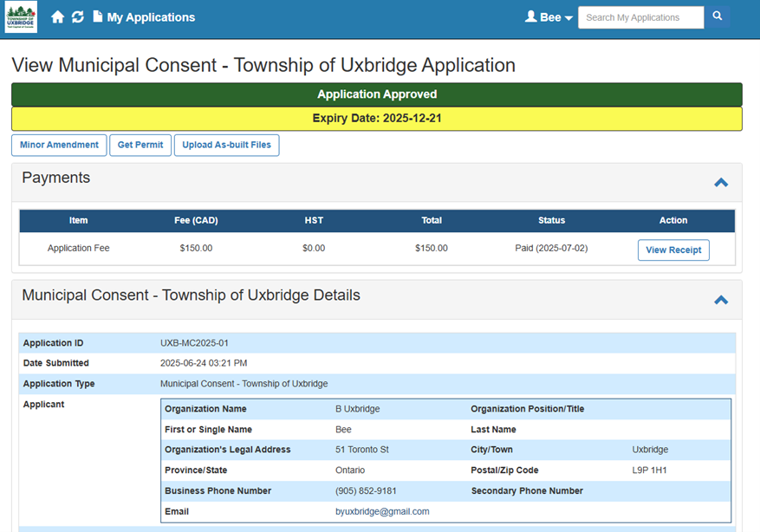Click the Status column header

click(x=551, y=220)
